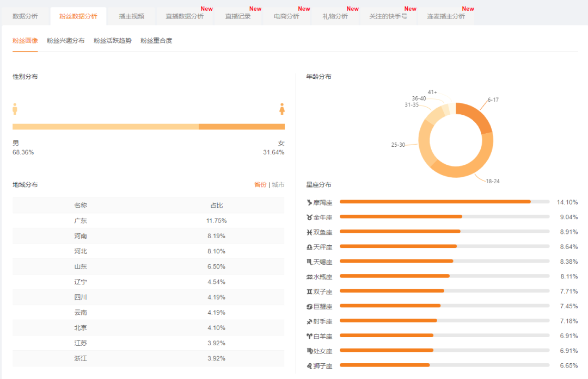Viewport: 588px width, 379px height.
Task: Select the 广东 row in region table
Action: 148,221
